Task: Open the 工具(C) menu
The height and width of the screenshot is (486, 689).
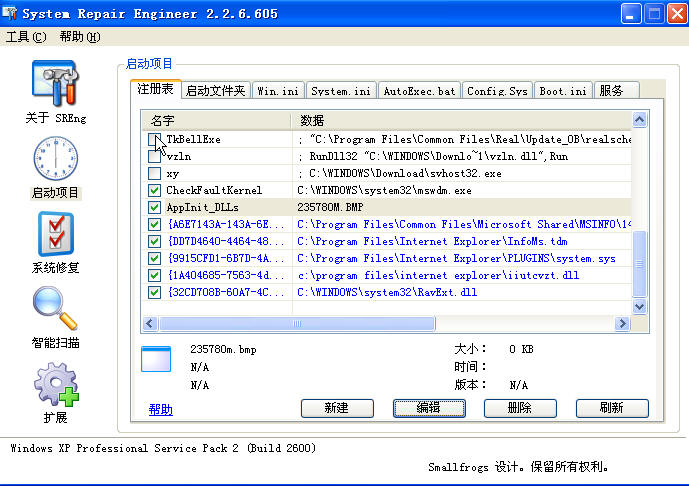Action: pyautogui.click(x=26, y=37)
